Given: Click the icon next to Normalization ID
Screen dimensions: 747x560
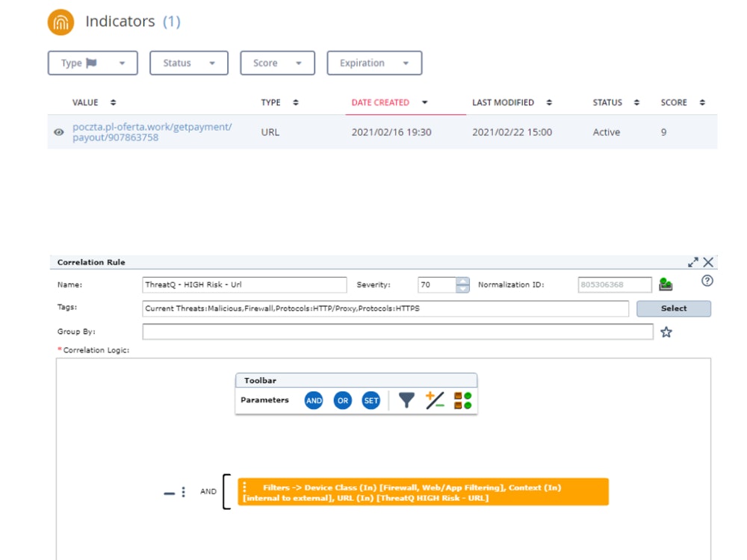Looking at the screenshot, I should (x=666, y=284).
